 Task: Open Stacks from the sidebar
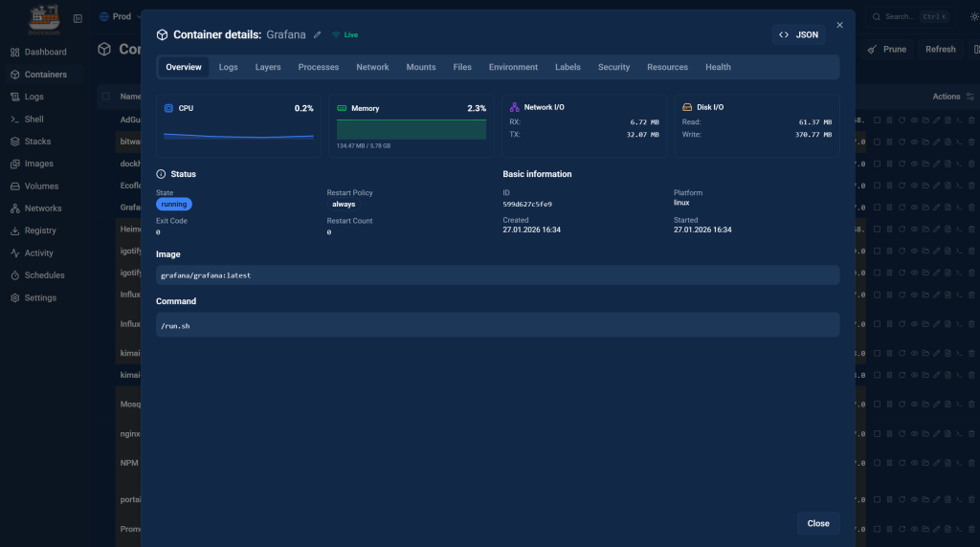point(38,142)
